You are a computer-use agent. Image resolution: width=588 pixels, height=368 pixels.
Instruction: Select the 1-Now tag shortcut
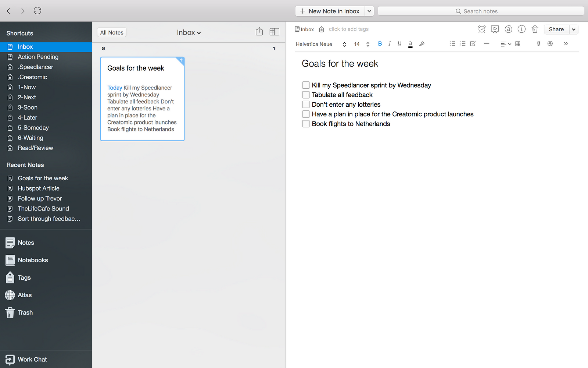46,87
